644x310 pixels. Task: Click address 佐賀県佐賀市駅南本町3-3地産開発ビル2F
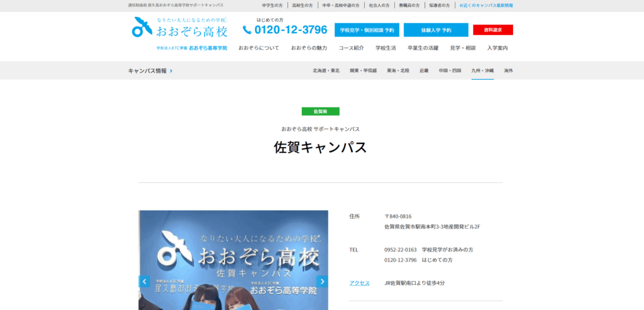pos(433,226)
